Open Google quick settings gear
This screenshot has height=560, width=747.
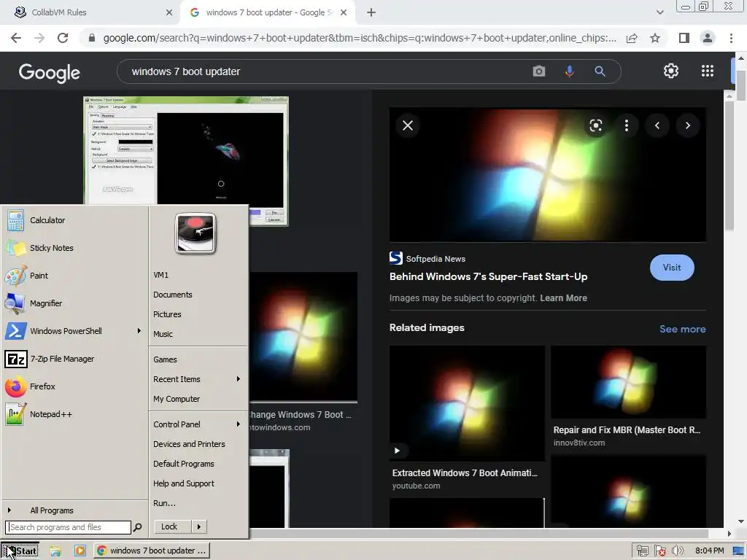tap(671, 71)
